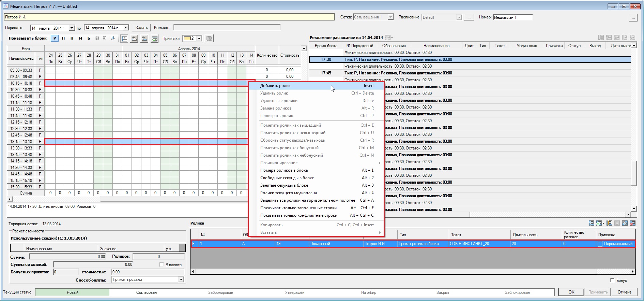Click ellipsis button at top right corner
The width and height of the screenshot is (644, 301).
coord(633,17)
